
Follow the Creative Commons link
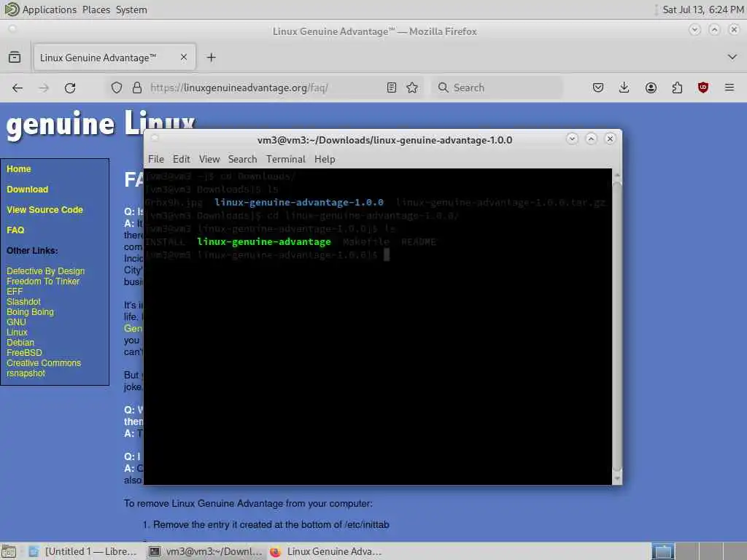point(44,363)
